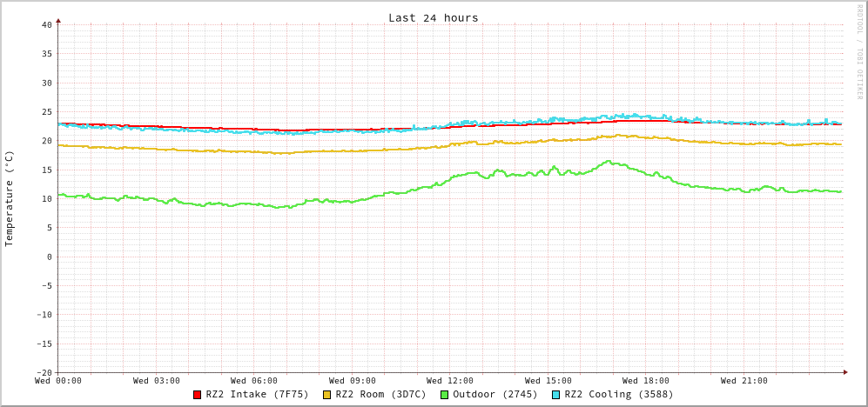Select the RZ2 Cooling (3588) legend label
Screen dimensions: 868x407
pos(618,395)
